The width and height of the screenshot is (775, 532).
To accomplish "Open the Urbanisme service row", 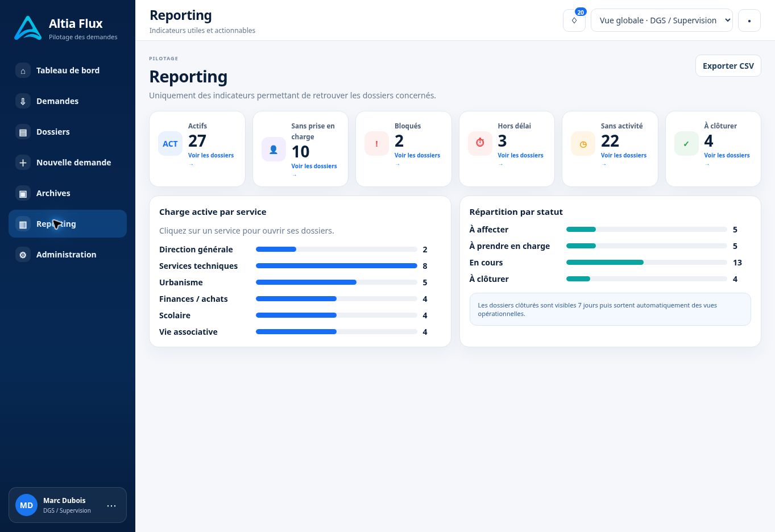I will tap(300, 282).
